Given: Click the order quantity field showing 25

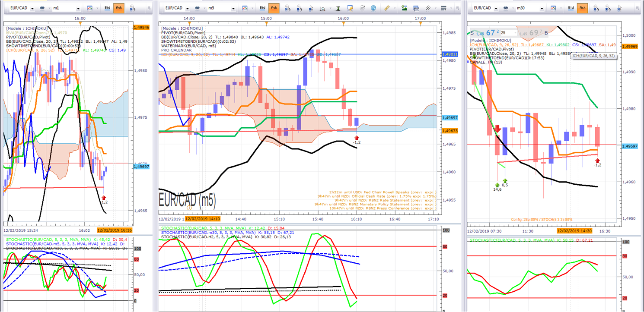Looking at the screenshot, I should click(x=509, y=33).
